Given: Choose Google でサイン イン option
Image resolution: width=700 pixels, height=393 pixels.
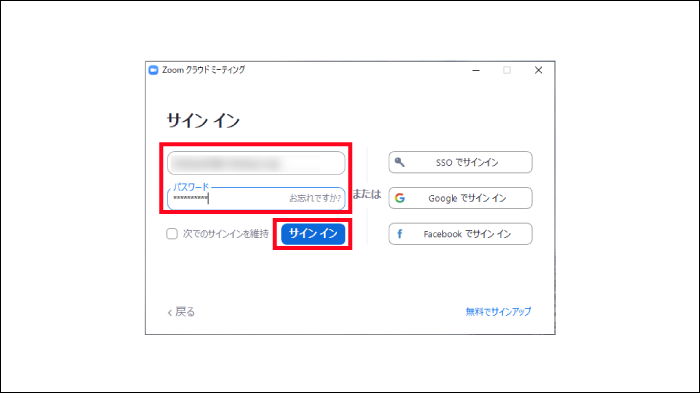Looking at the screenshot, I should point(460,198).
